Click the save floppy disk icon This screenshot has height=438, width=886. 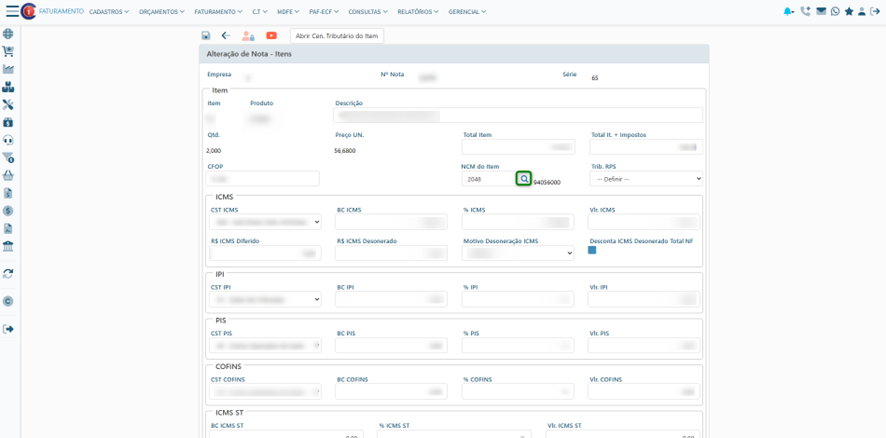point(206,36)
